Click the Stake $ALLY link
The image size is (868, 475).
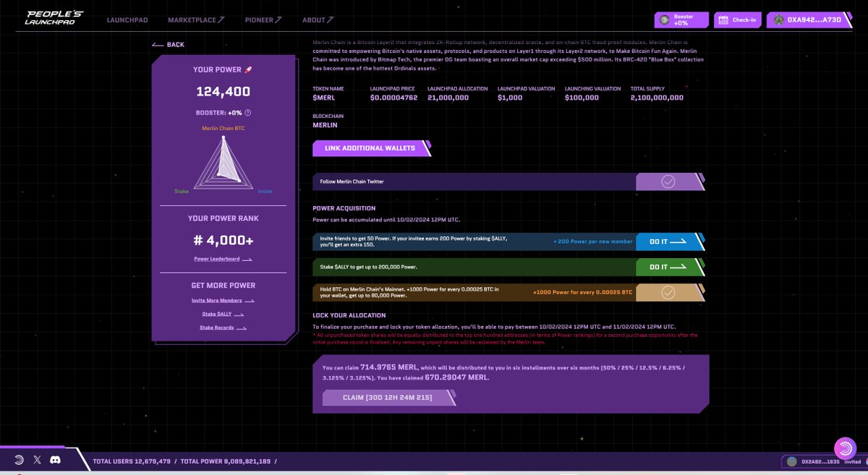(x=223, y=314)
